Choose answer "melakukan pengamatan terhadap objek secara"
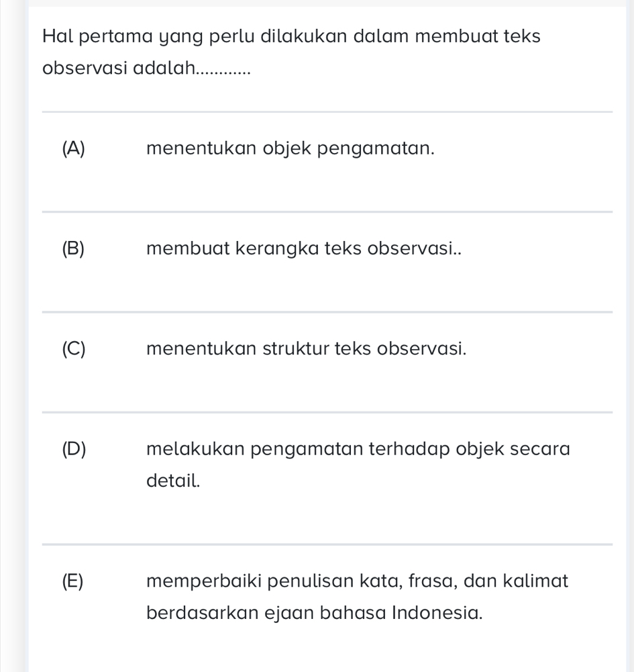 (358, 449)
